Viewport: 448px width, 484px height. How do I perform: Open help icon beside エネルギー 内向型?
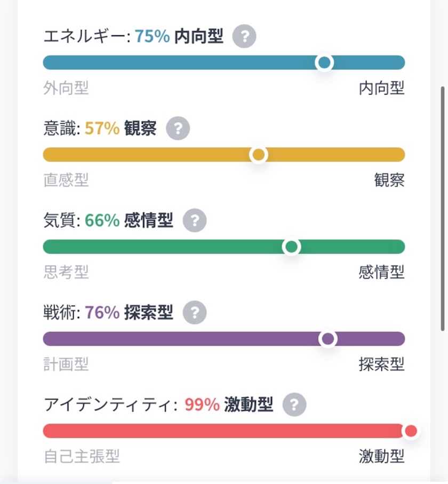click(244, 36)
